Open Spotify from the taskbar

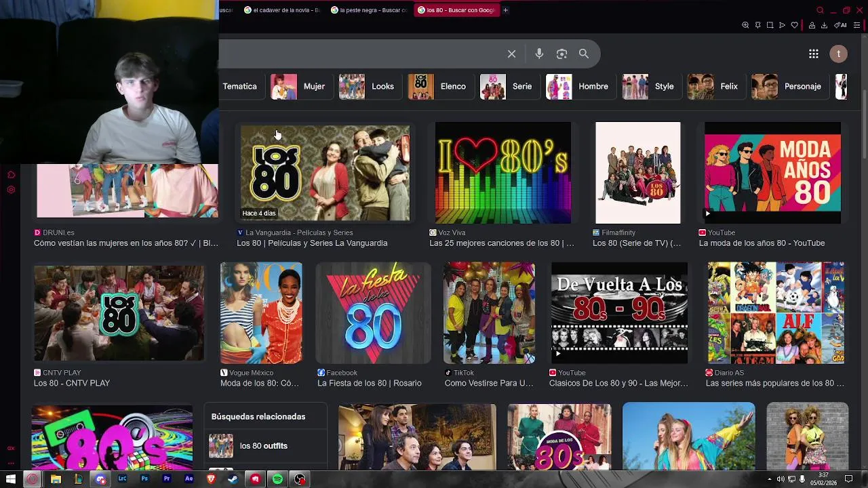tap(277, 479)
